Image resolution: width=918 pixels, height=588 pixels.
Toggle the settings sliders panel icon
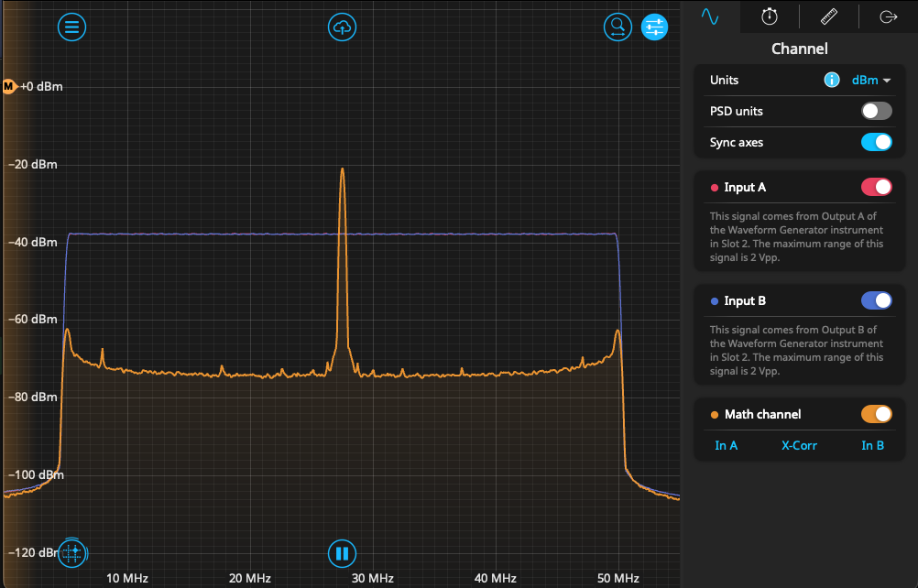[x=654, y=27]
